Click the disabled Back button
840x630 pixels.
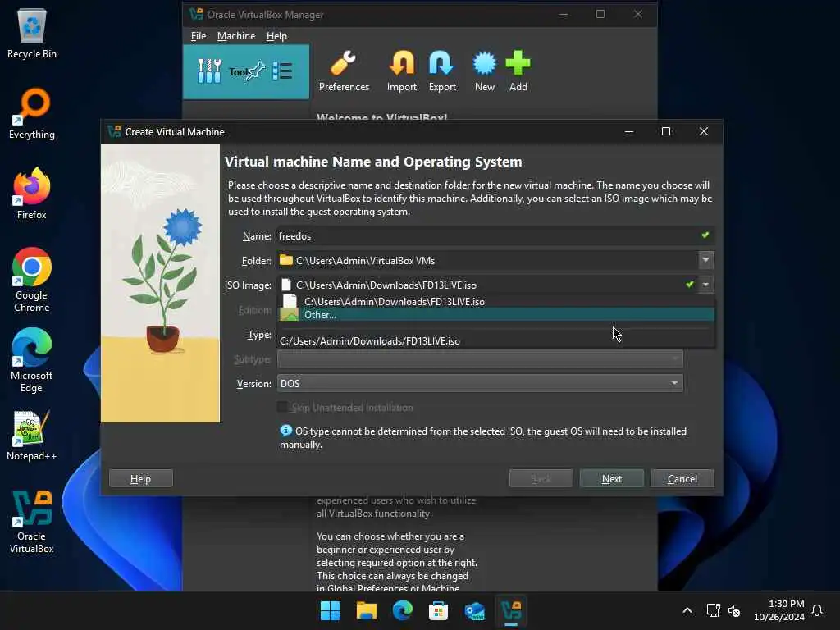(541, 478)
